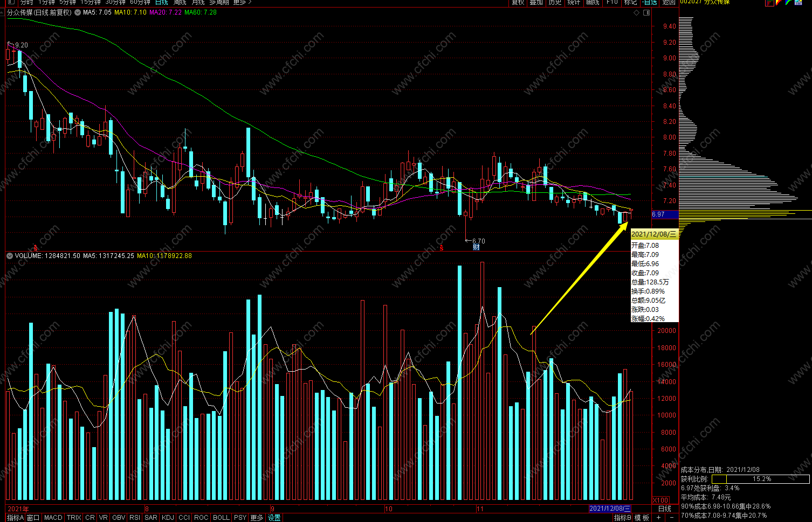Open the red list icon in top-right corner
Viewport: 812px width, 522px height.
point(770,2)
